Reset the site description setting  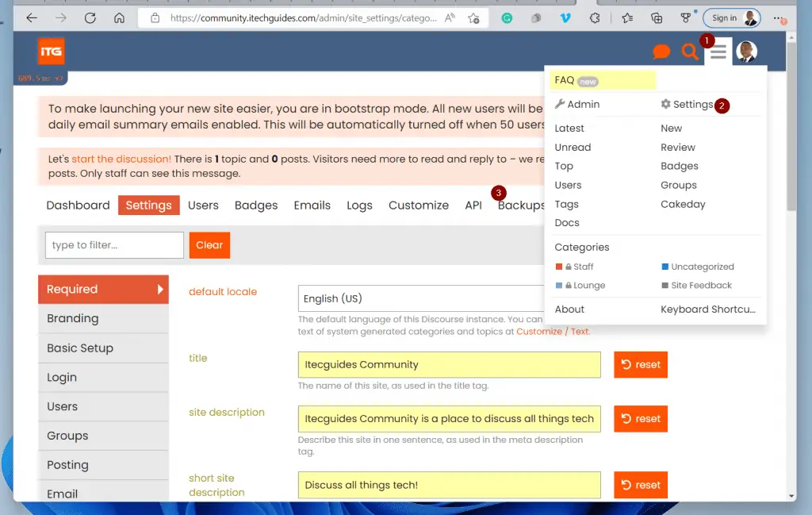641,419
